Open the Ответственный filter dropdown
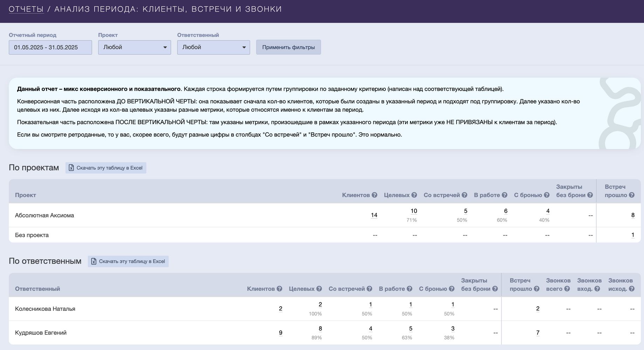Image resolution: width=644 pixels, height=350 pixels. click(x=213, y=47)
